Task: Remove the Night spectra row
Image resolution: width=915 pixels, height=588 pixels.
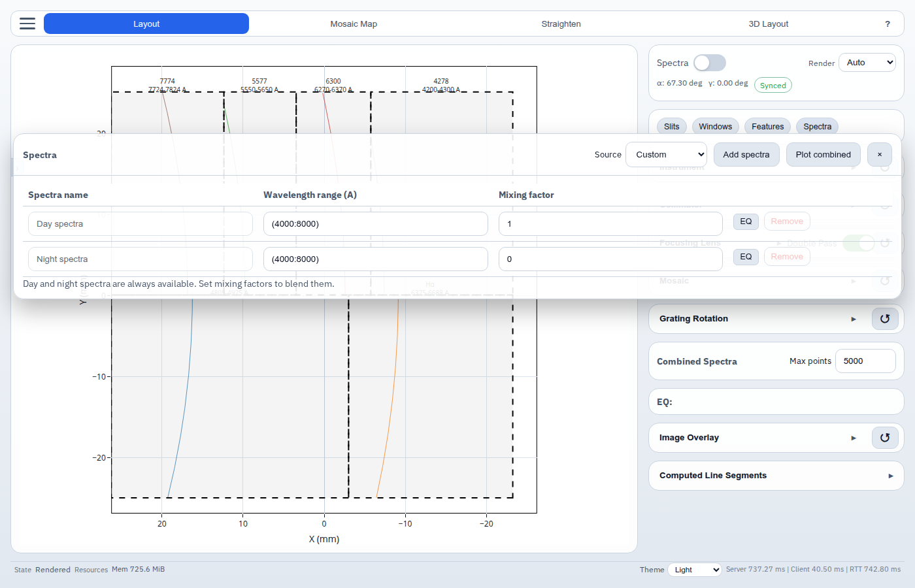Action: click(x=787, y=257)
